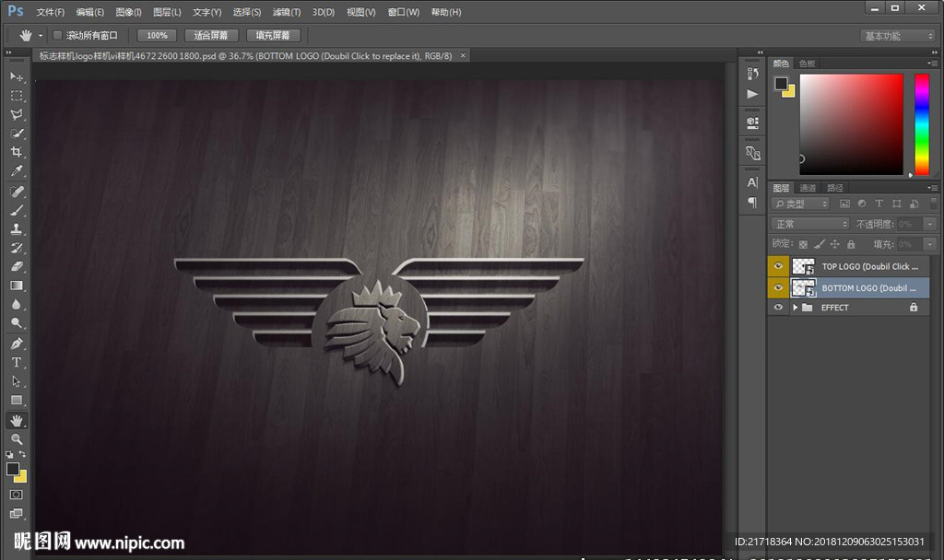Viewport: 944px width, 560px height.
Task: Select the Clone Stamp tool
Action: [x=17, y=229]
